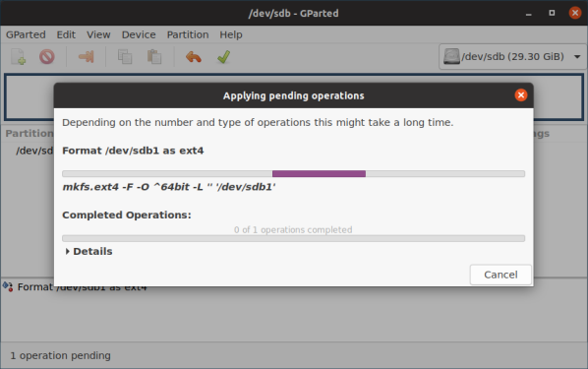Image resolution: width=588 pixels, height=369 pixels.
Task: Click the Delete partition icon
Action: pos(47,57)
